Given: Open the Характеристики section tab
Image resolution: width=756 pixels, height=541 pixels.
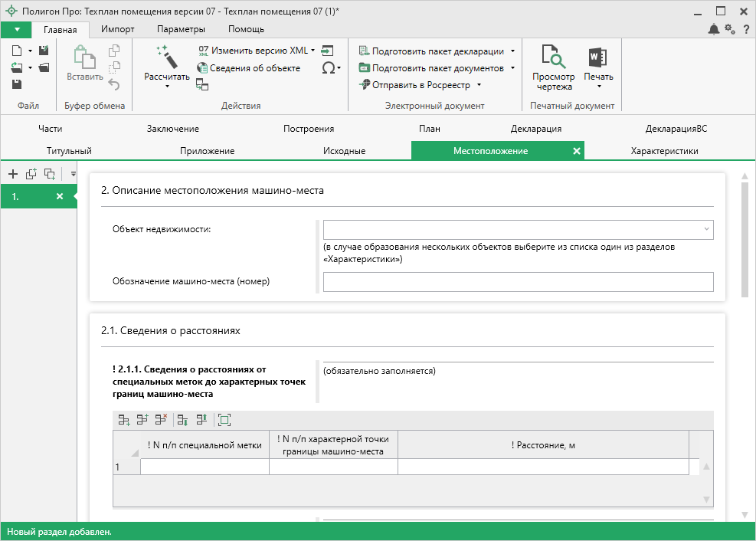Looking at the screenshot, I should pos(664,151).
